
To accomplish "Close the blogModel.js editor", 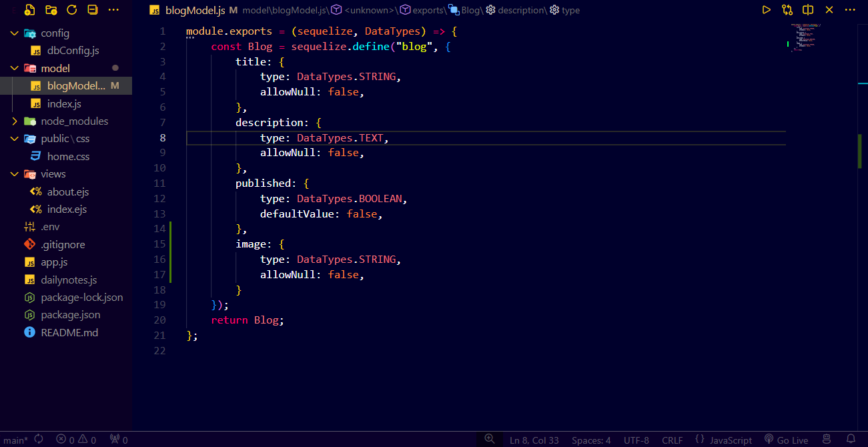I will click(829, 10).
